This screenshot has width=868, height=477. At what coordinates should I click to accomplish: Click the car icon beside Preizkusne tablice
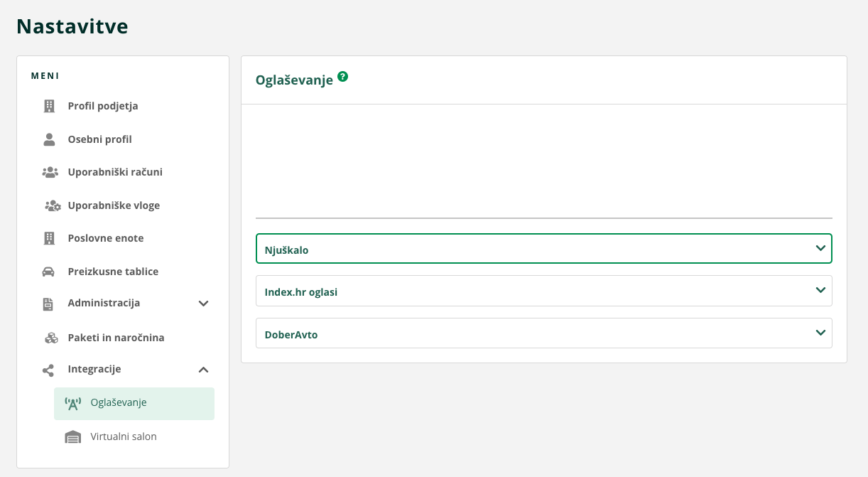pyautogui.click(x=49, y=272)
